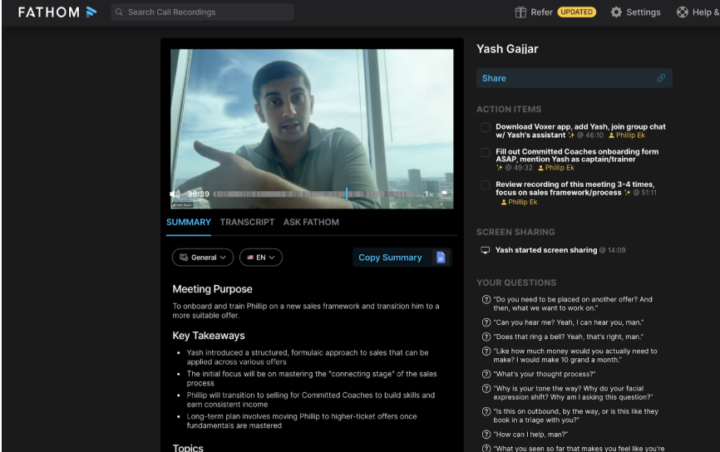Click the sparkle icon on Committed Coaches item

tap(500, 168)
